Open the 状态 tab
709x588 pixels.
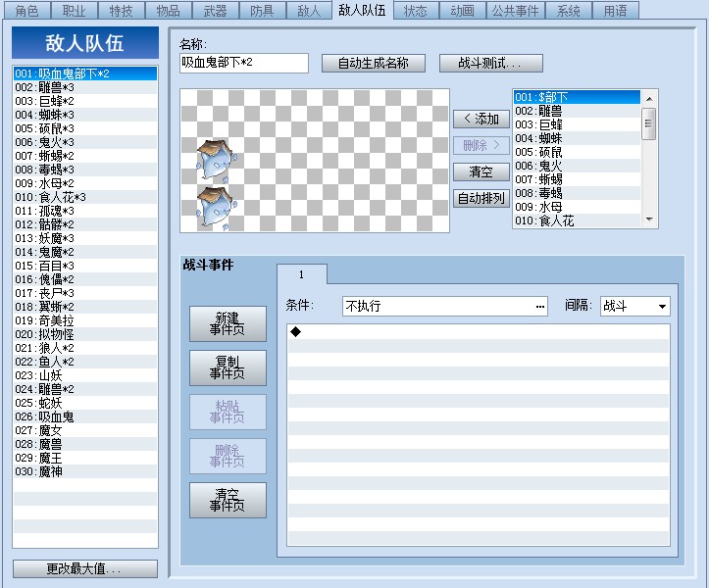[x=416, y=11]
